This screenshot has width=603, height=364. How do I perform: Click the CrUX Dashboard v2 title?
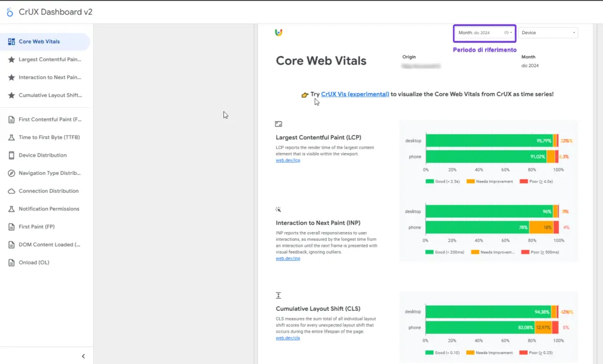(55, 12)
